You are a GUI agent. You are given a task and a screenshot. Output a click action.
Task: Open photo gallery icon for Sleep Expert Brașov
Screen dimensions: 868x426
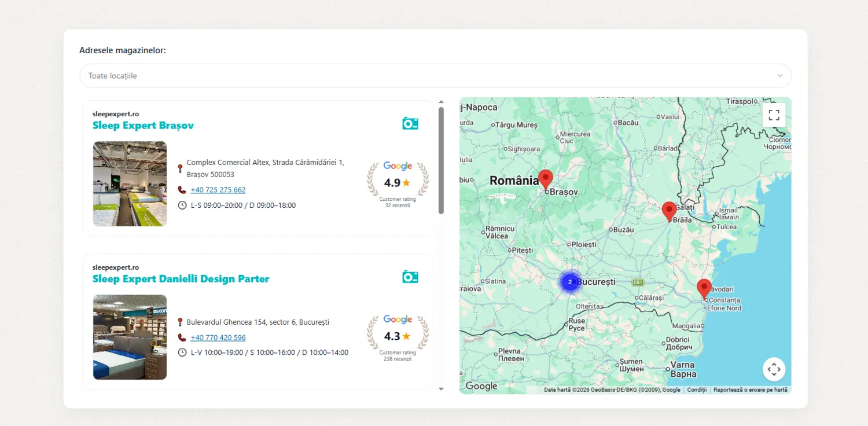[410, 123]
